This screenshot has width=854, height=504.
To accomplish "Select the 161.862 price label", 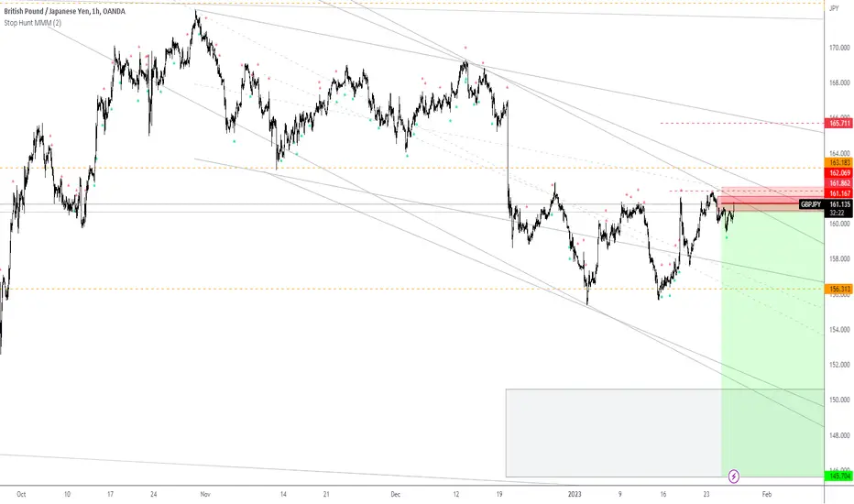I will click(x=840, y=183).
